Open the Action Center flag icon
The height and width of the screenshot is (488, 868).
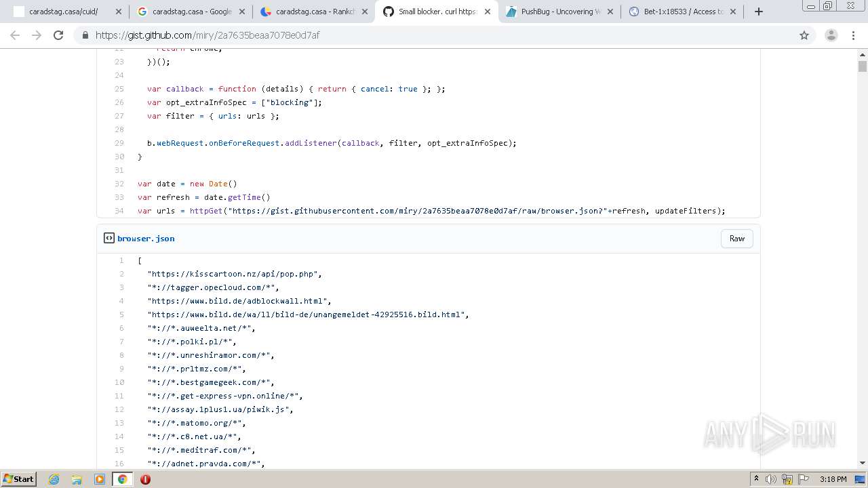tap(804, 479)
